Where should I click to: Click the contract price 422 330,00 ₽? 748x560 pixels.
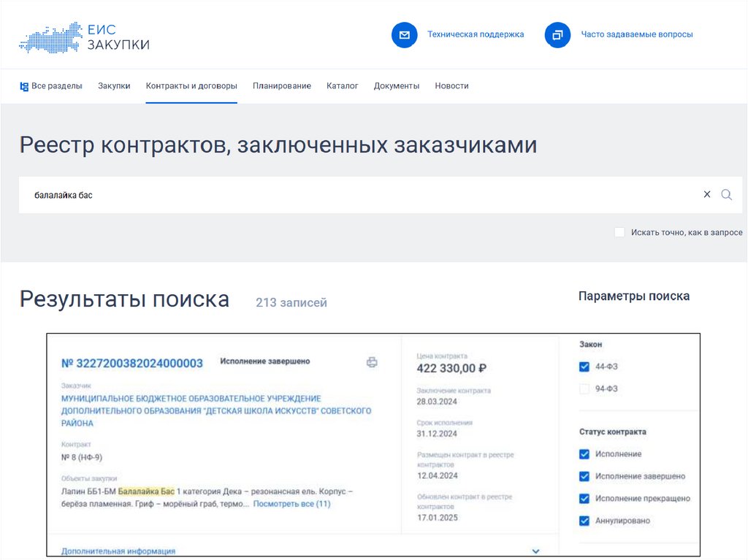[x=451, y=368]
